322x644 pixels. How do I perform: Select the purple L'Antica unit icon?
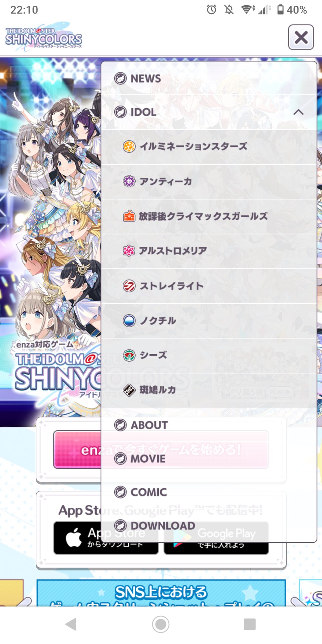(x=129, y=182)
